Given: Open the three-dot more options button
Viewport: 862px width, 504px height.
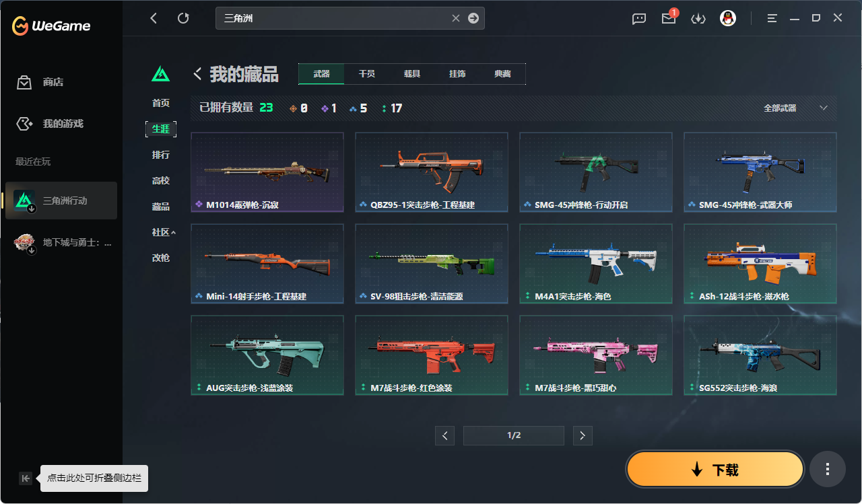Looking at the screenshot, I should pos(828,470).
